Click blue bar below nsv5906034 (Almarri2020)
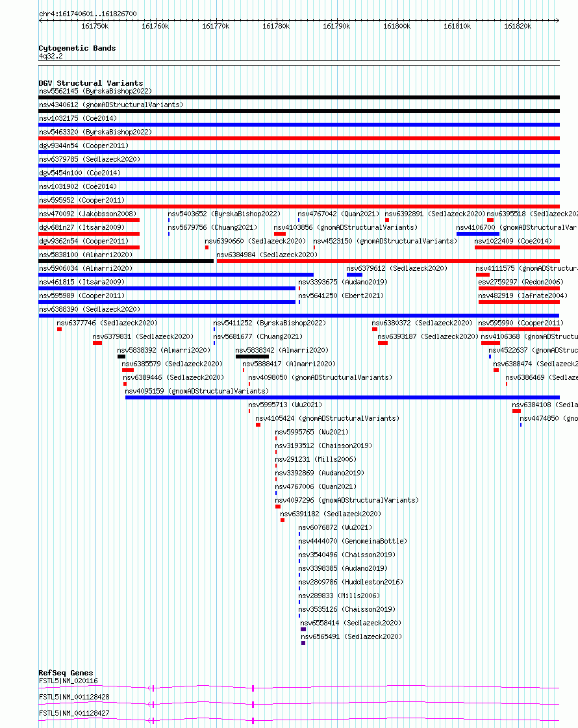Image resolution: width=578 pixels, height=728 pixels. (176, 275)
